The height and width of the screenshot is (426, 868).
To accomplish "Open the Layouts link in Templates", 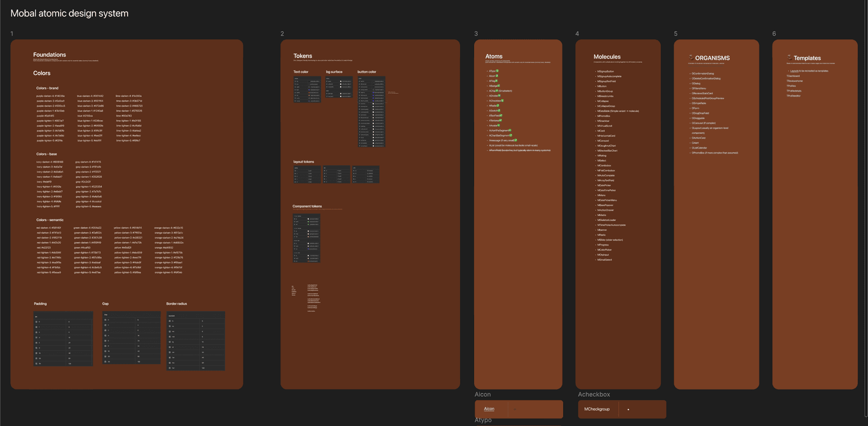I will [794, 71].
